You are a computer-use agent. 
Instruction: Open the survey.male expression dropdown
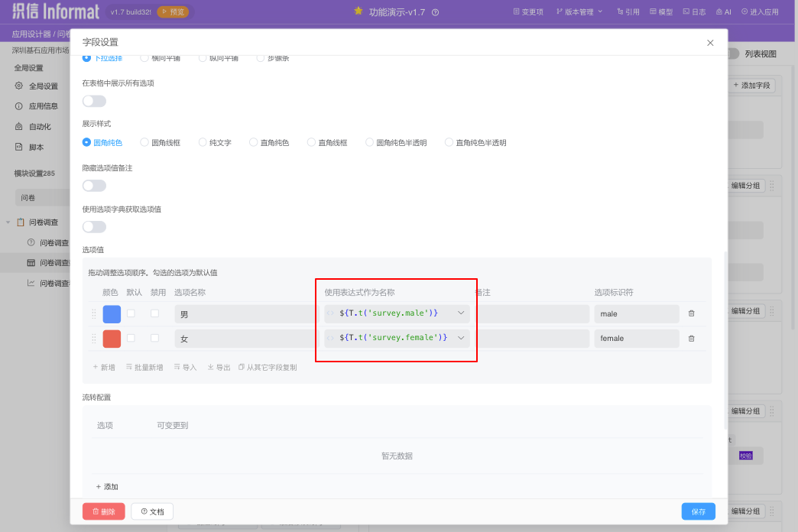coord(461,313)
